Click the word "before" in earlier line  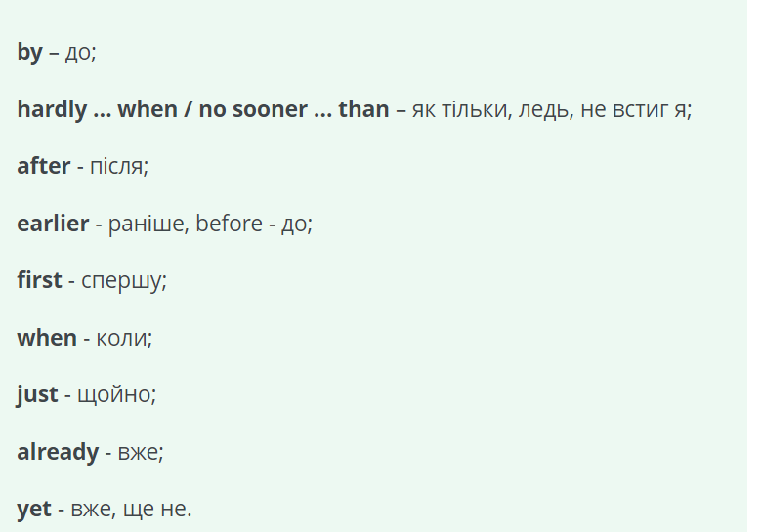(x=229, y=224)
